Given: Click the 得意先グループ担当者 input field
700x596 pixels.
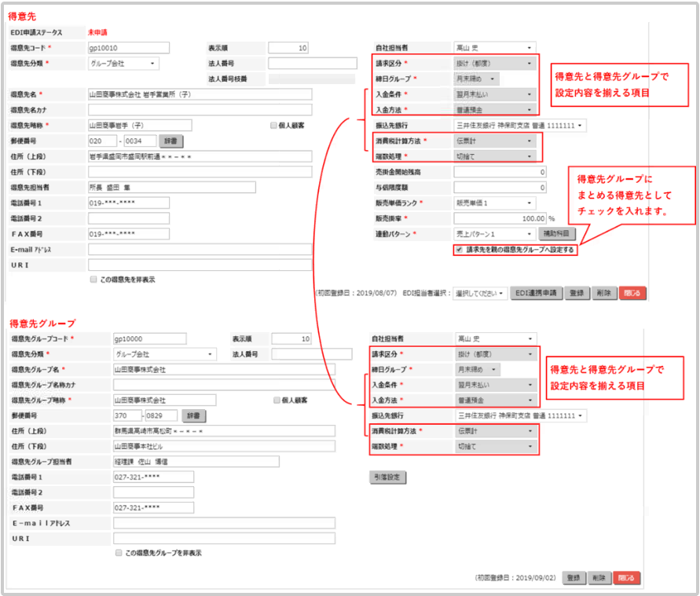Looking at the screenshot, I should click(x=196, y=462).
